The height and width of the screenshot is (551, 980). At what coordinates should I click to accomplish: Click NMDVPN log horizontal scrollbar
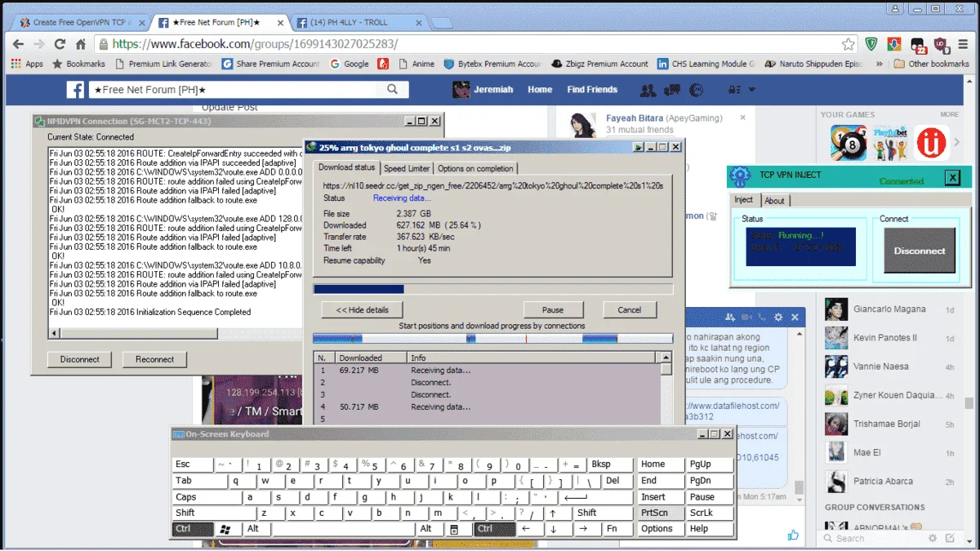(174, 334)
